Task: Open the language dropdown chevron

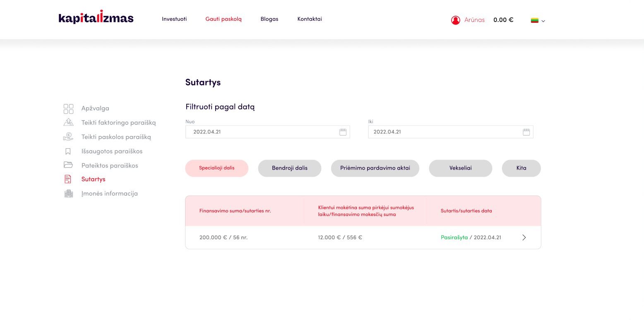Action: pos(543,21)
